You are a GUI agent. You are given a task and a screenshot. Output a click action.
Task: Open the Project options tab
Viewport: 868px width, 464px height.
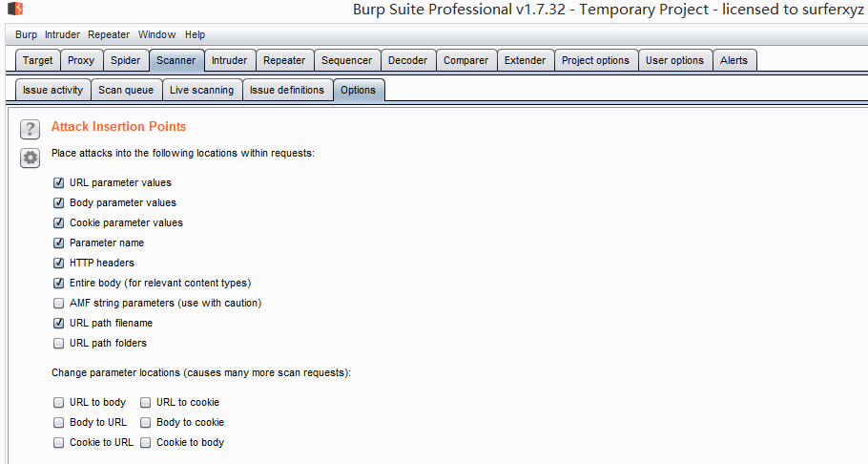(x=595, y=60)
